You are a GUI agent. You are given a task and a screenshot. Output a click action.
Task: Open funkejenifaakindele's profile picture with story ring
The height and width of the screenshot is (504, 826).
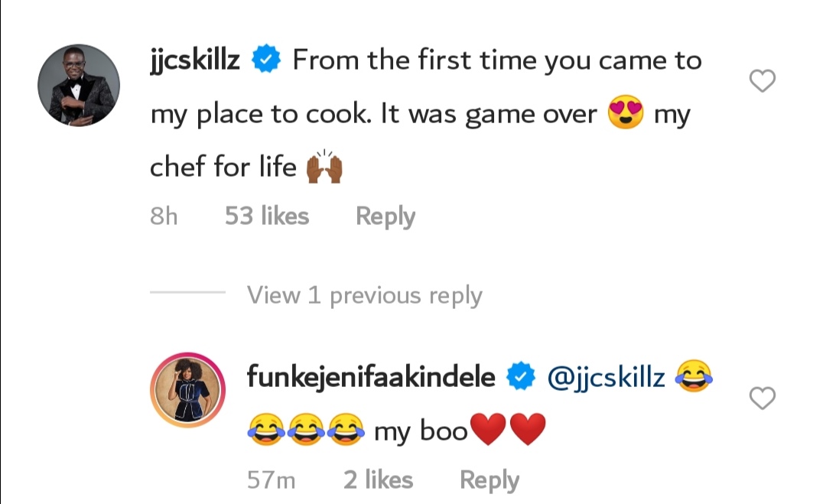click(x=187, y=390)
